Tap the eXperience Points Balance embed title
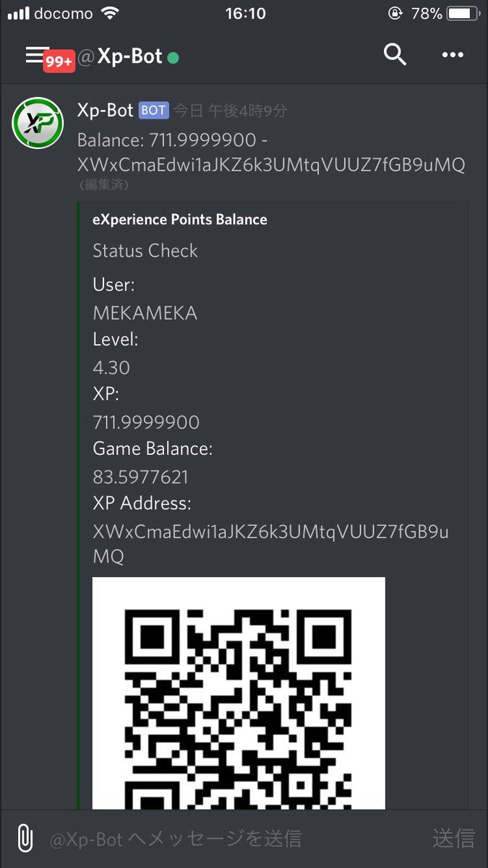Screen dimensions: 488x868 pyautogui.click(x=180, y=220)
